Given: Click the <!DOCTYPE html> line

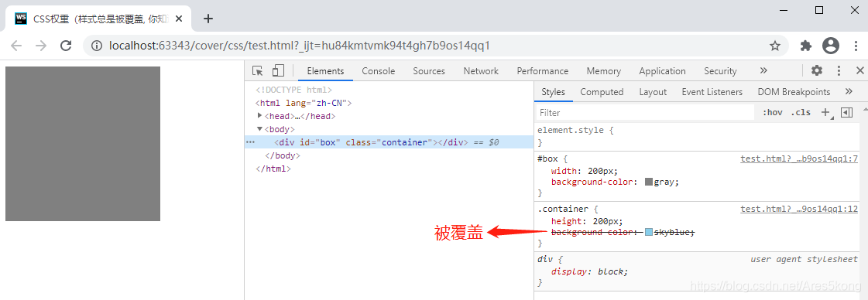Looking at the screenshot, I should click(293, 90).
